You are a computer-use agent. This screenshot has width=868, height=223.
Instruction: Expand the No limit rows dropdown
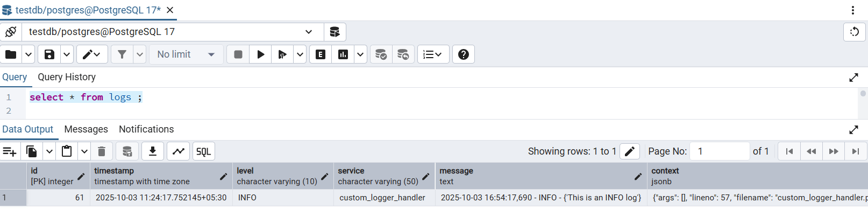(x=186, y=54)
